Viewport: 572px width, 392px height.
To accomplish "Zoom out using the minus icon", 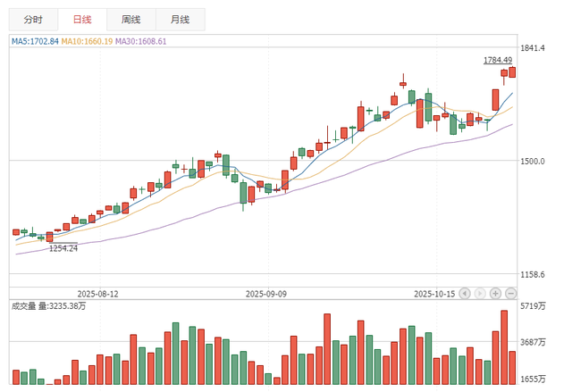I will coord(510,293).
